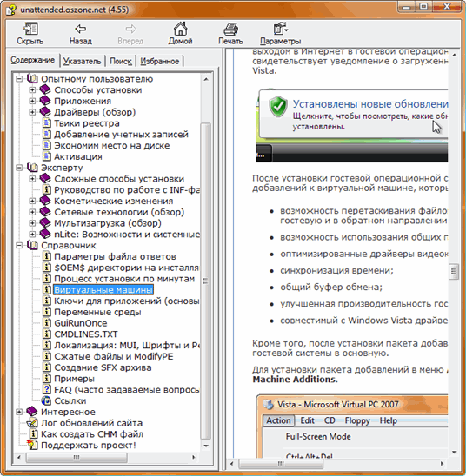Click the info icon beside GuiRunOnce
This screenshot has height=476, width=466.
coord(46,323)
